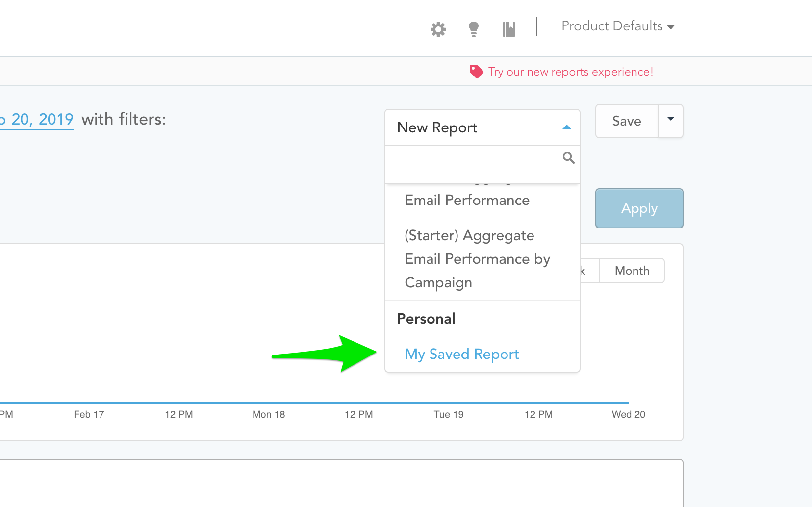Click the Apply button
The height and width of the screenshot is (507, 812).
click(639, 208)
